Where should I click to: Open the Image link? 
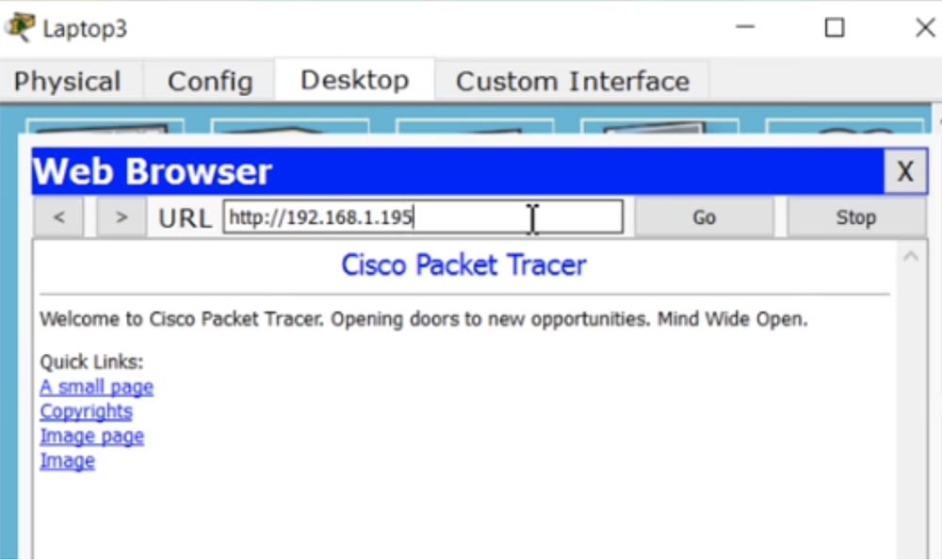point(67,461)
